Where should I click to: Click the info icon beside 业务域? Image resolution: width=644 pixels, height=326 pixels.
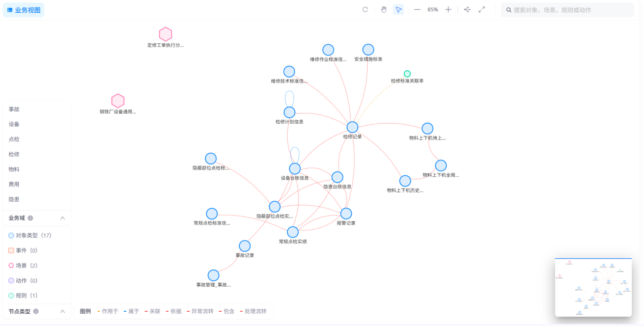(x=31, y=218)
